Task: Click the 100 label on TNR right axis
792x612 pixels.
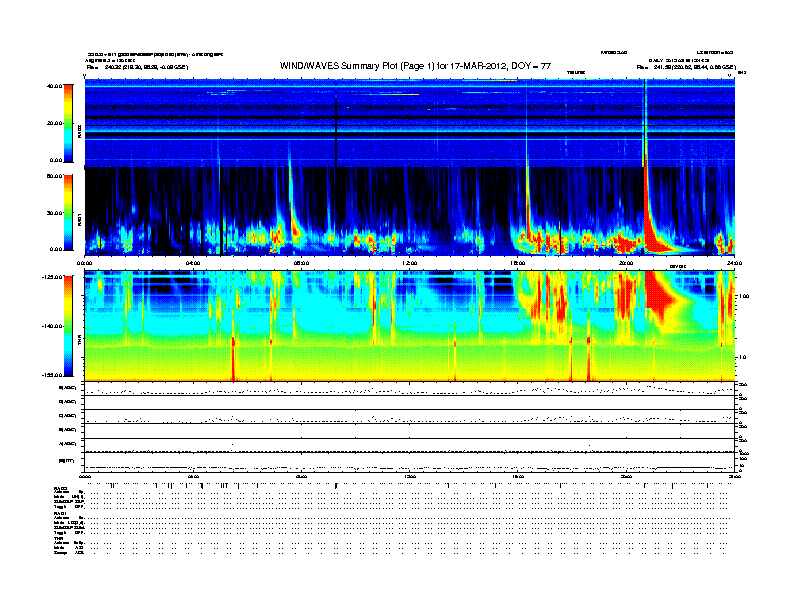Action: click(x=744, y=296)
